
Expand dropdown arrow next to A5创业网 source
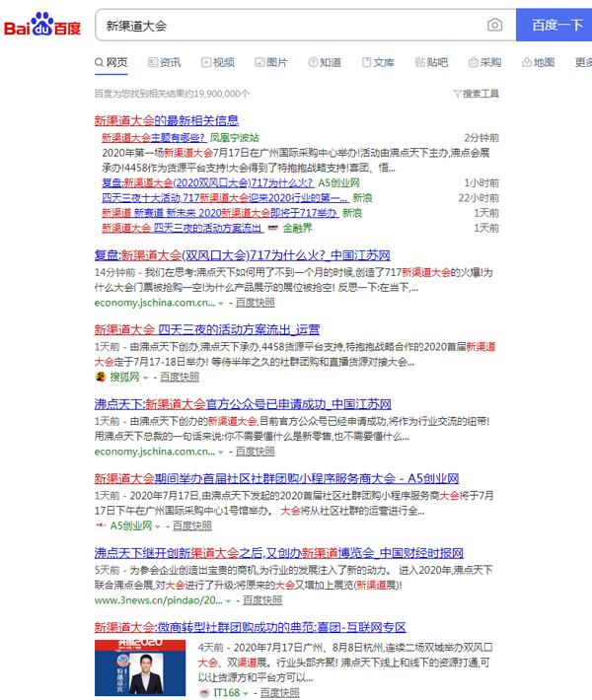coord(158,526)
